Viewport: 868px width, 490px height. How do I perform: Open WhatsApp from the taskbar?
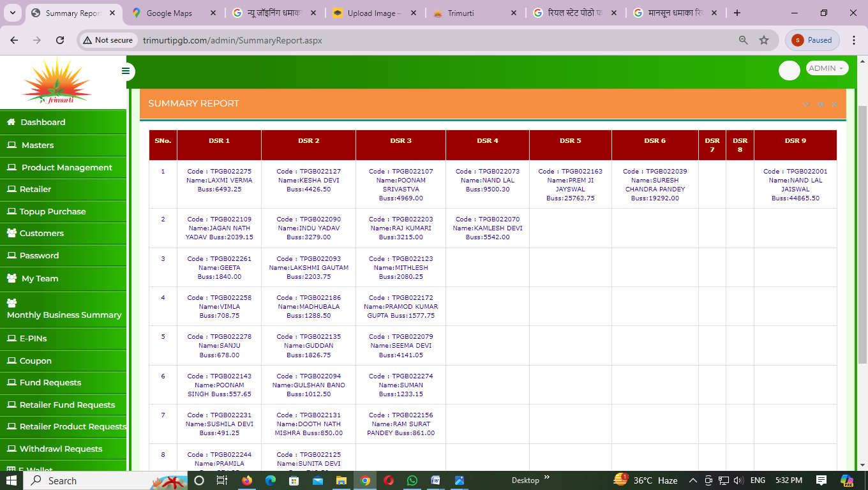412,480
